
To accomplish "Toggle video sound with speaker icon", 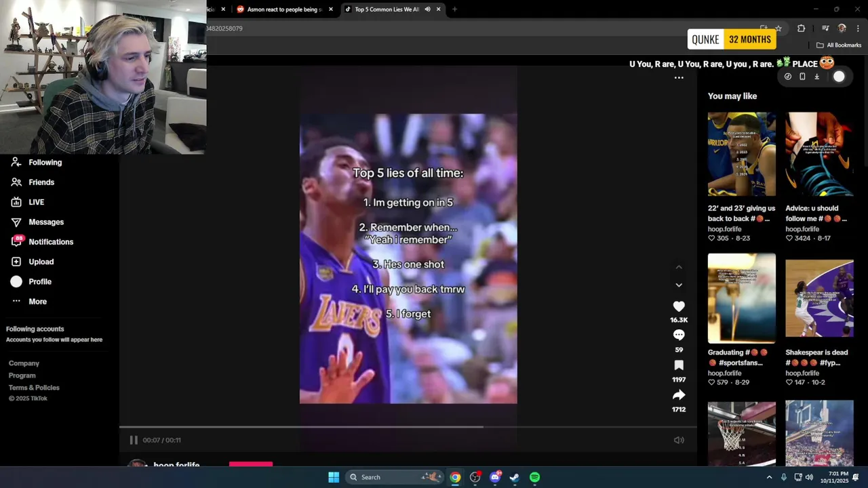I will 679,440.
